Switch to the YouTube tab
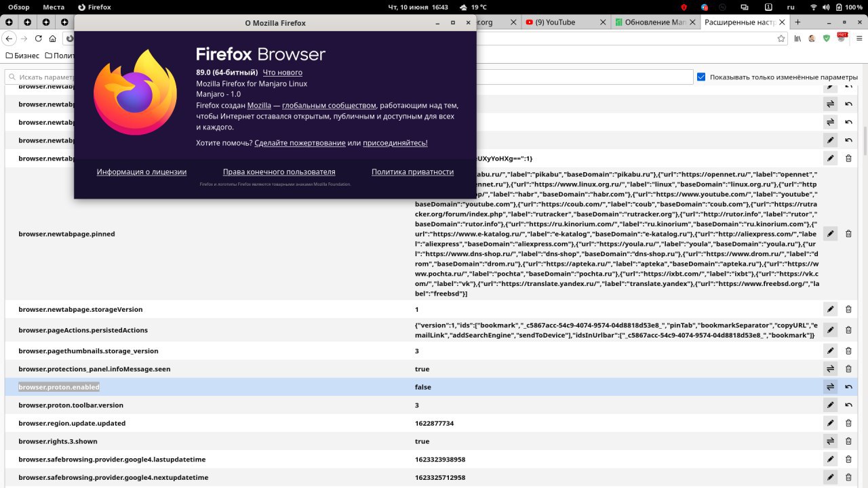 coord(564,22)
